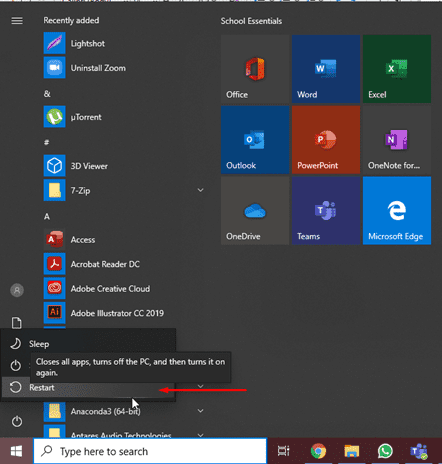Click the OneNote for... tile

click(x=397, y=140)
